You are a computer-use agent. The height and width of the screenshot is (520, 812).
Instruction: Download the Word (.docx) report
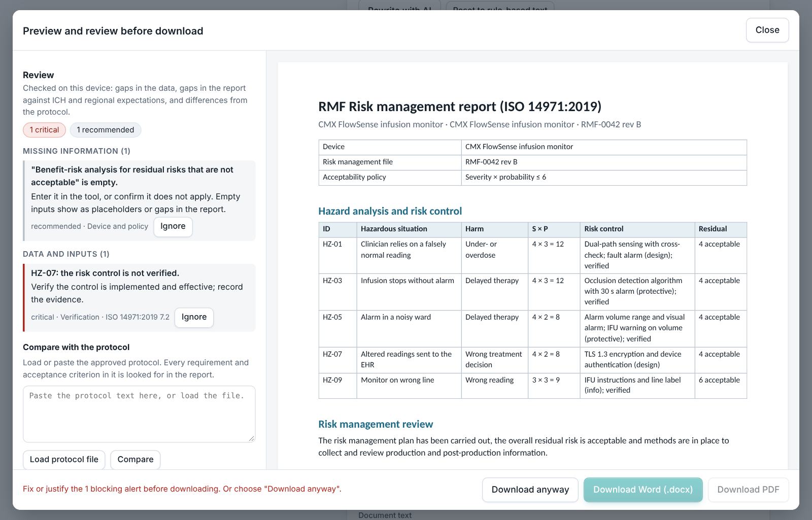pos(643,490)
